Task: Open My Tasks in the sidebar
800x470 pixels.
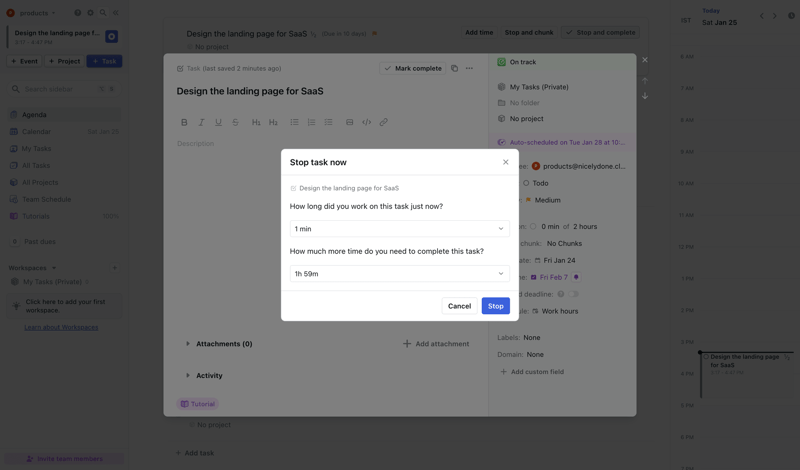Action: (64, 149)
